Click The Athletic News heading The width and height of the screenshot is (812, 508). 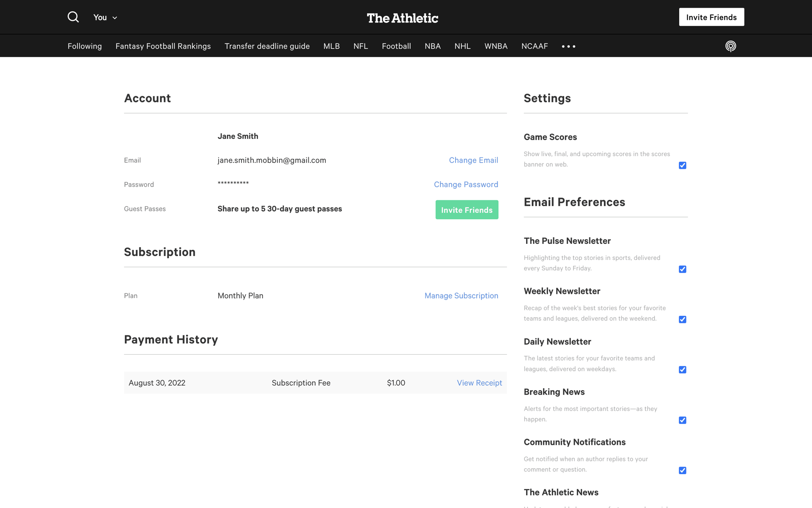(561, 492)
